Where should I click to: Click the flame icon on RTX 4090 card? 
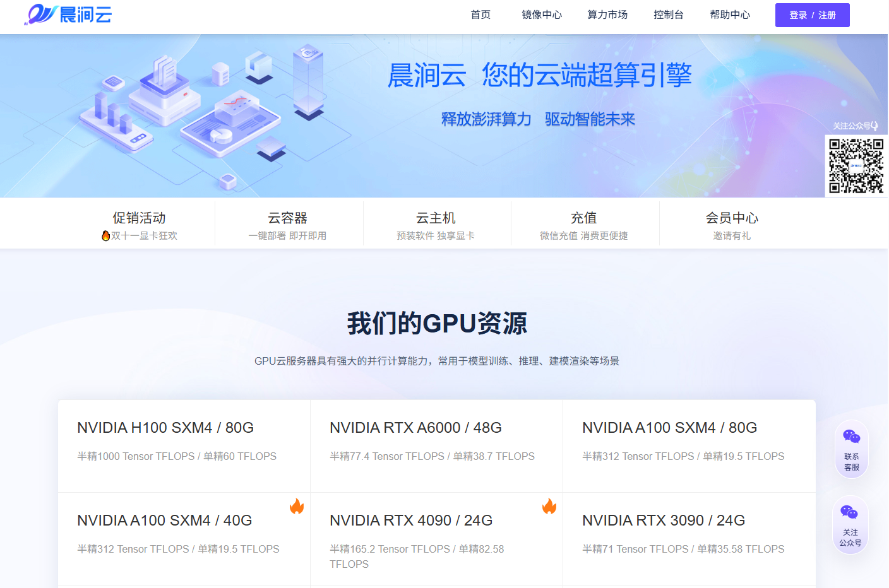point(549,506)
